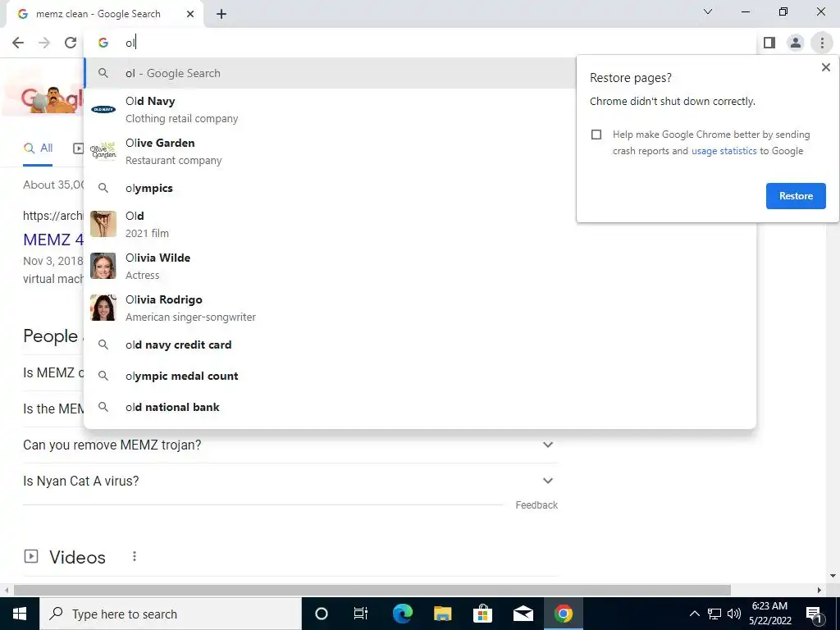Click the horizontal scrollbar thumb
840x630 pixels.
coord(372,590)
